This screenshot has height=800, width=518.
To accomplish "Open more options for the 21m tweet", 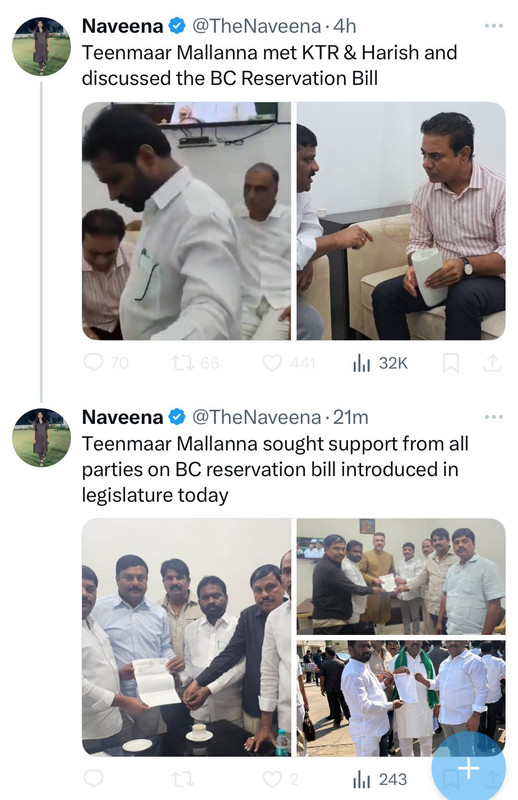I will [494, 417].
